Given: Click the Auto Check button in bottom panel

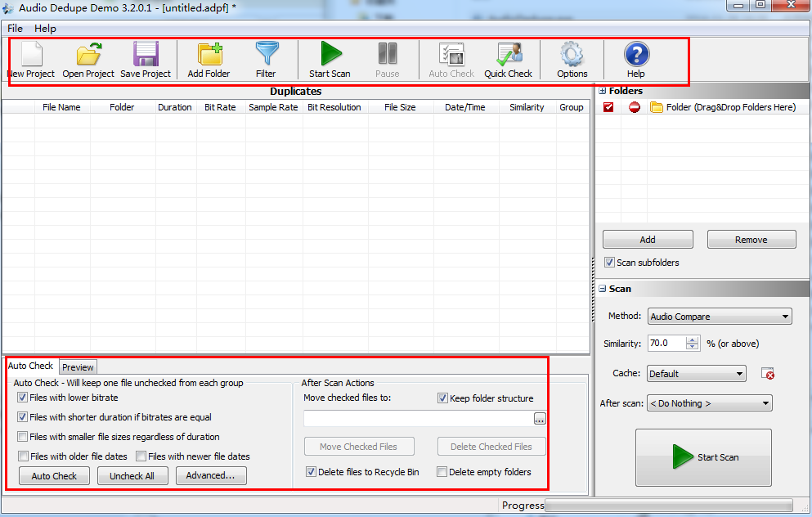Looking at the screenshot, I should 54,475.
